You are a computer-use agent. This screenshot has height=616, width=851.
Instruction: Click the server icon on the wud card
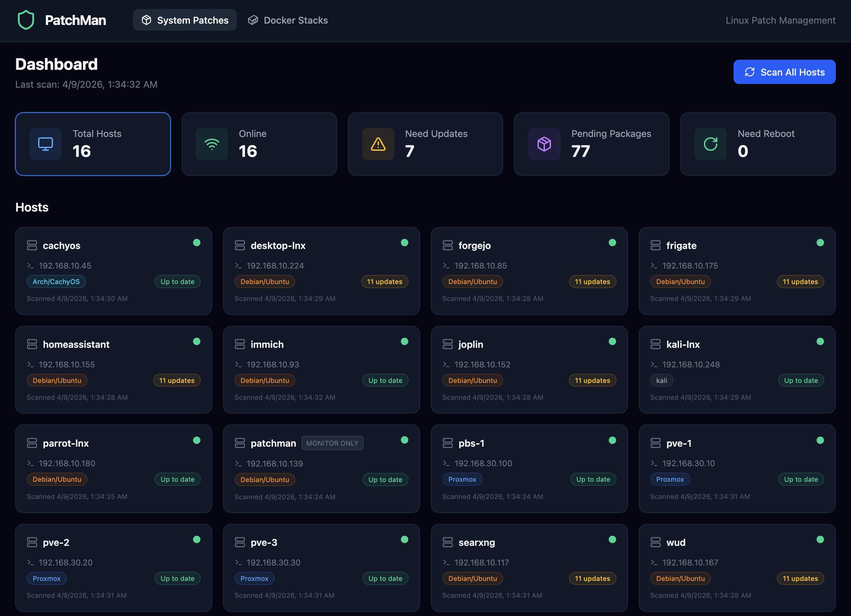click(656, 542)
